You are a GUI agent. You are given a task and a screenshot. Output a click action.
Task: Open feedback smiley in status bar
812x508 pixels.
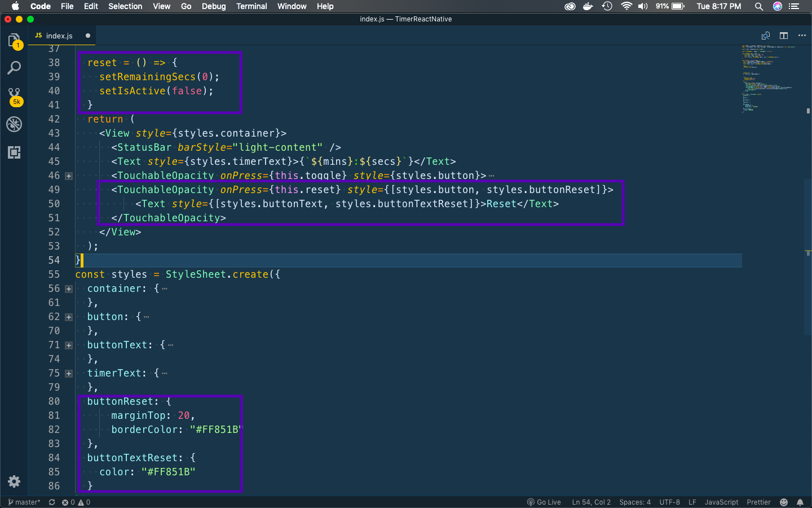[x=784, y=502]
